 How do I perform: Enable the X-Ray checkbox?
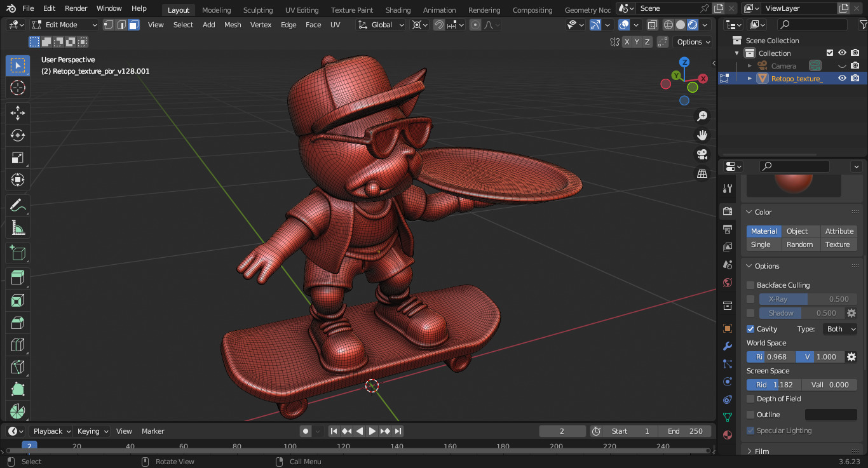point(750,299)
